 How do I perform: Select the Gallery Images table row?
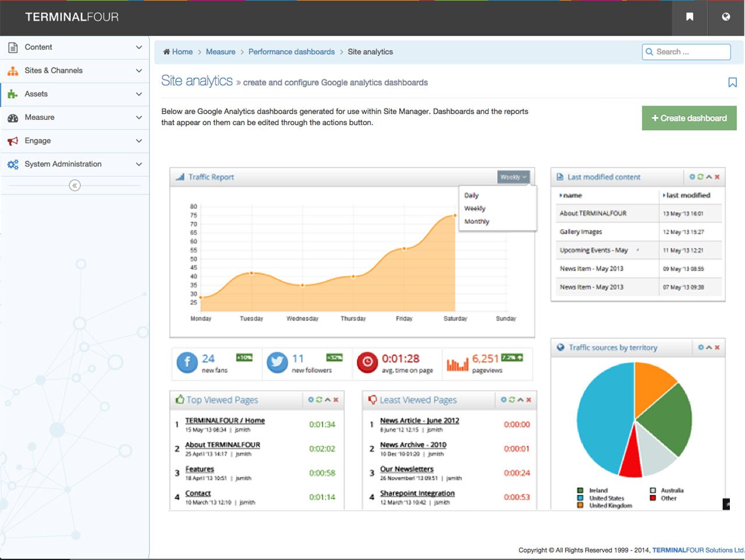pos(638,232)
